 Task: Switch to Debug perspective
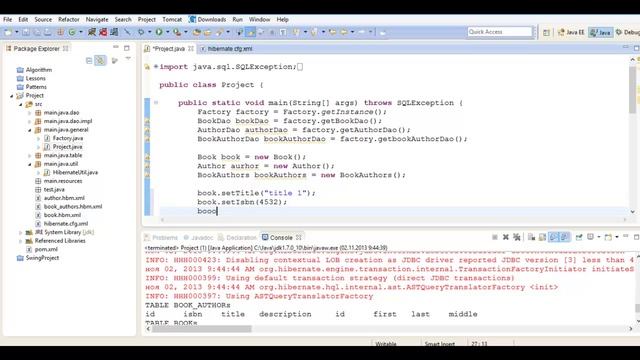click(628, 32)
